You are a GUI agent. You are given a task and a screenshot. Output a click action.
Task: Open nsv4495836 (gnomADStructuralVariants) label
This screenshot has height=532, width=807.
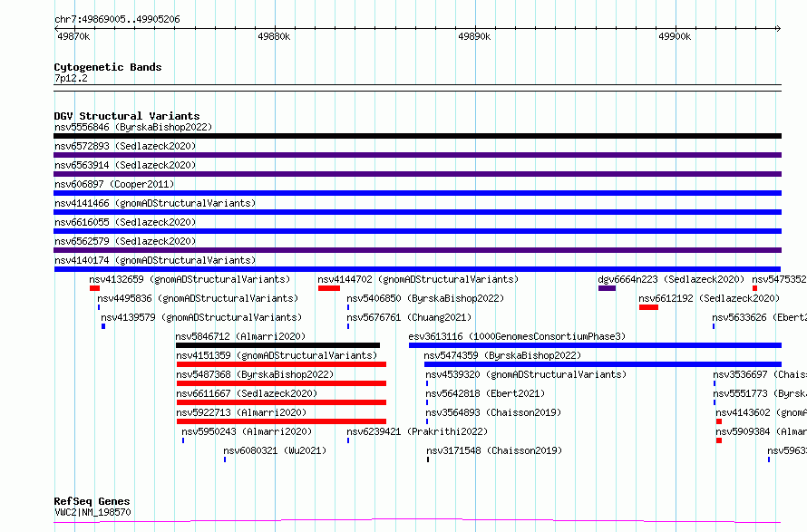tap(198, 298)
